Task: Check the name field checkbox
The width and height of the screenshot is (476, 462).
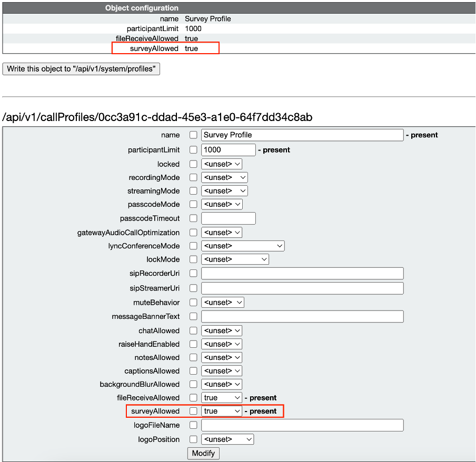Action: 193,135
